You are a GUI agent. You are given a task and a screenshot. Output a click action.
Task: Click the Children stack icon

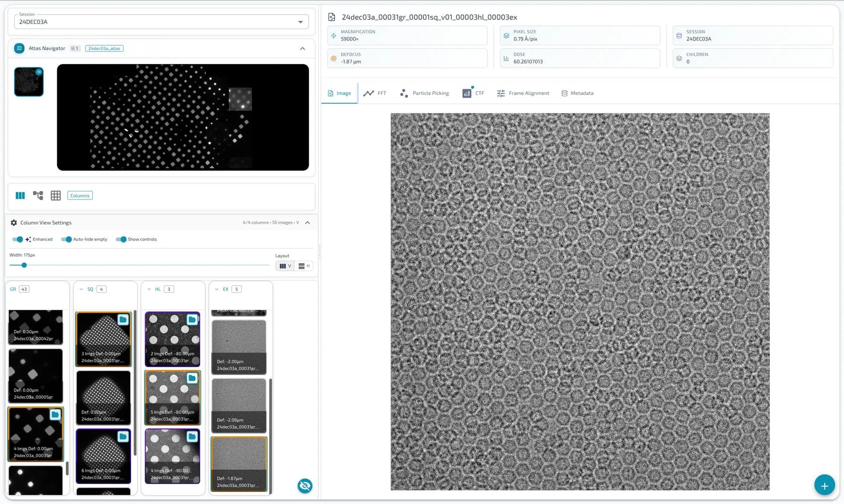pos(679,58)
